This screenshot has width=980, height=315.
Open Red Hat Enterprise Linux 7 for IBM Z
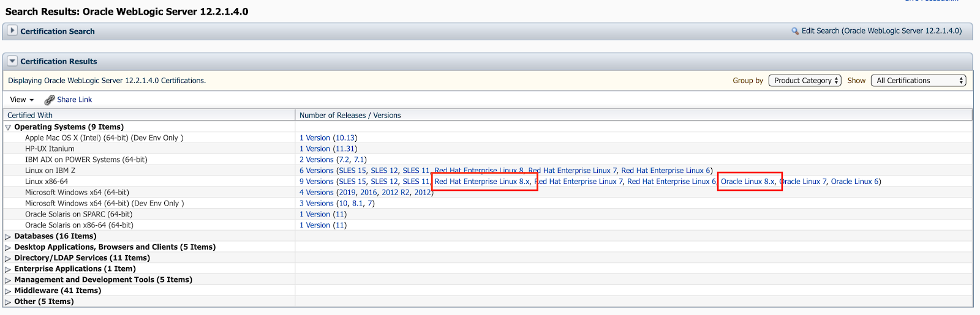point(573,171)
